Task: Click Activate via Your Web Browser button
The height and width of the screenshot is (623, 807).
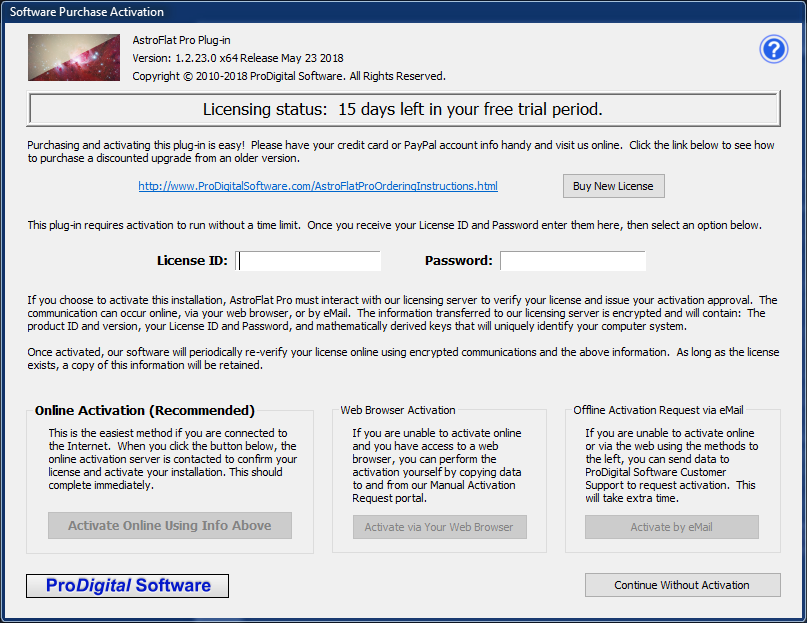Action: point(440,527)
